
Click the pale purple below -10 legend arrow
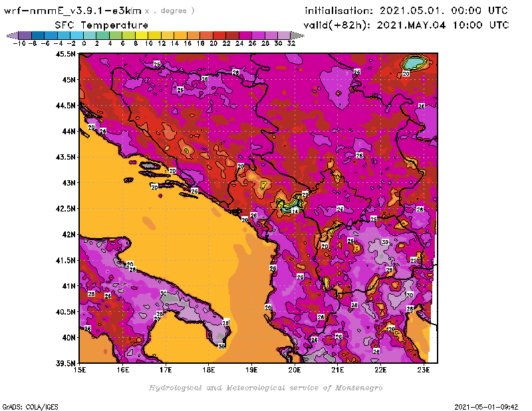click(x=12, y=35)
